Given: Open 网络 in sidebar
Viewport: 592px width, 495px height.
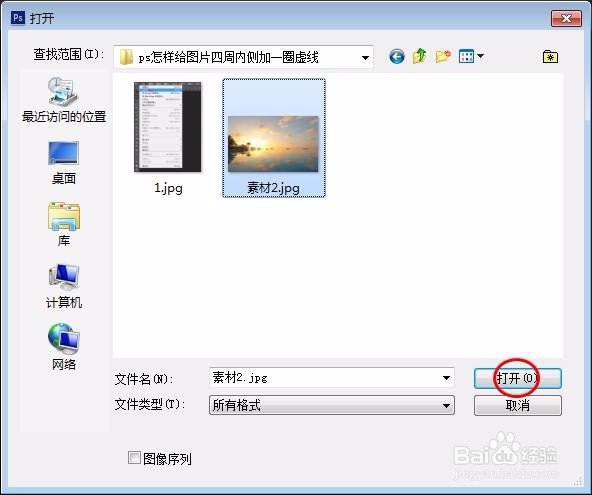Looking at the screenshot, I should coord(63,347).
